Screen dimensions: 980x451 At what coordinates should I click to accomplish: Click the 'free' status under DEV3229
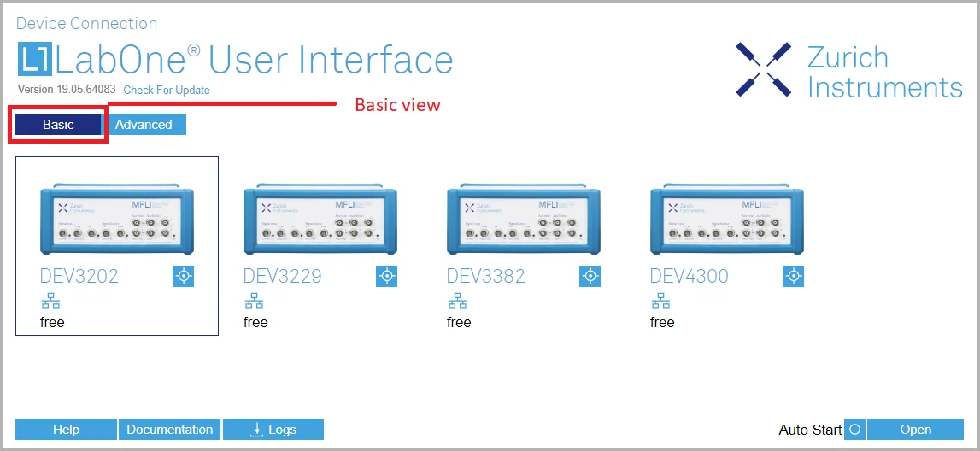coord(255,322)
